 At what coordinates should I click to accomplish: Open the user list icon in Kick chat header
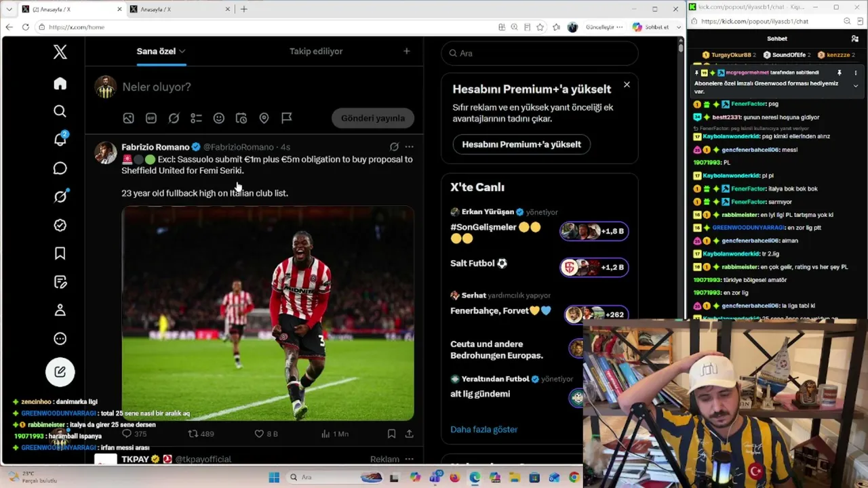coord(854,39)
